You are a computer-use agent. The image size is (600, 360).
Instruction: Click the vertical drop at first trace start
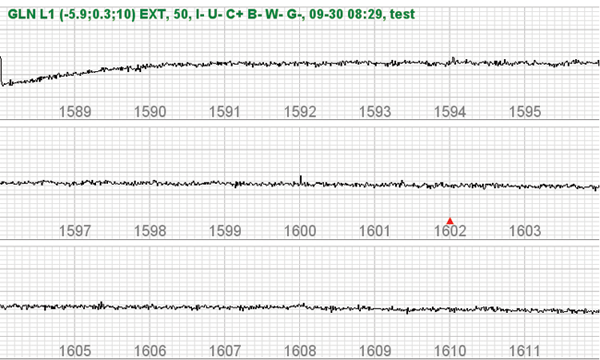pyautogui.click(x=2, y=71)
